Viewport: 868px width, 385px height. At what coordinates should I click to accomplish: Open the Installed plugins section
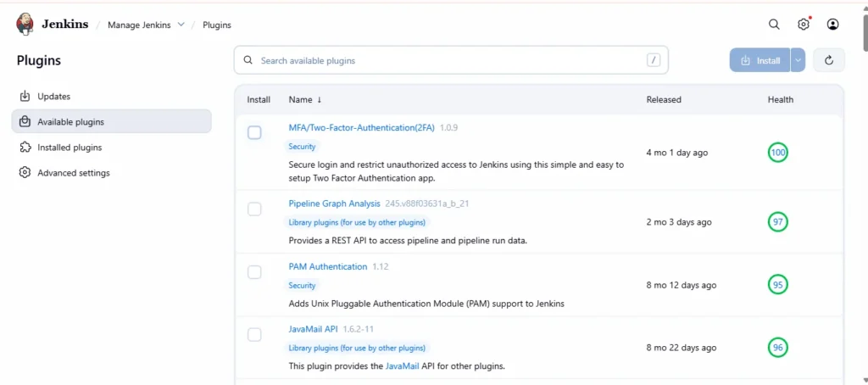(70, 148)
